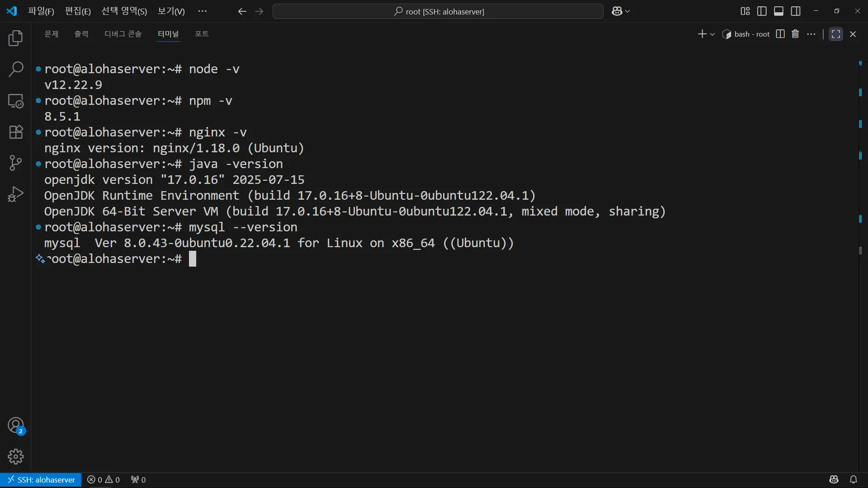This screenshot has height=488, width=868.
Task: Open the Search view in activity bar
Action: click(16, 70)
